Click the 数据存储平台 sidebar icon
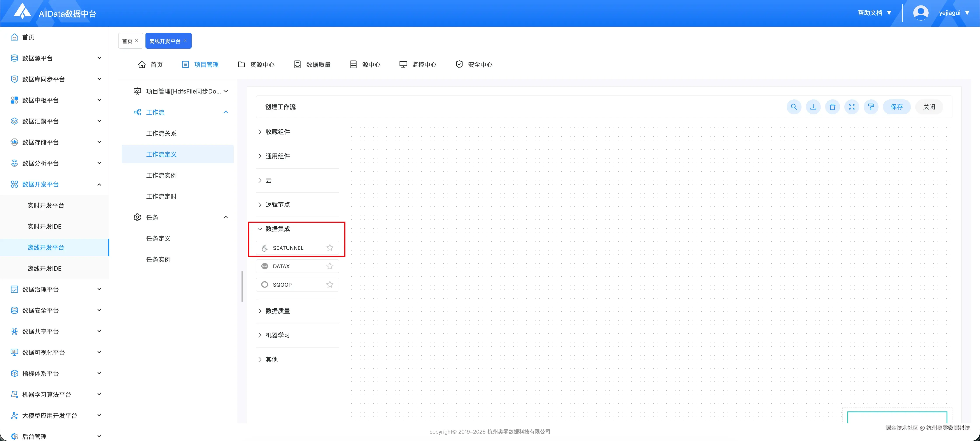980x441 pixels. (14, 142)
